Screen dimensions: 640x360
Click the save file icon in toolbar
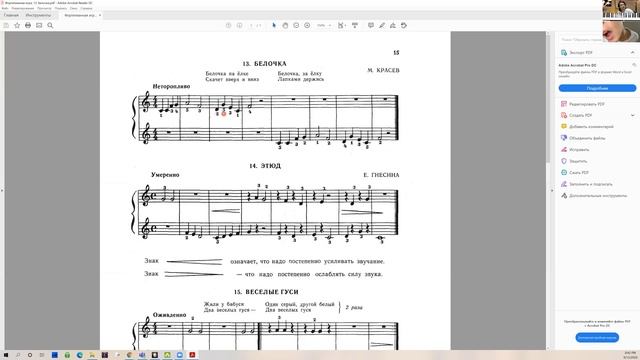[6, 25]
